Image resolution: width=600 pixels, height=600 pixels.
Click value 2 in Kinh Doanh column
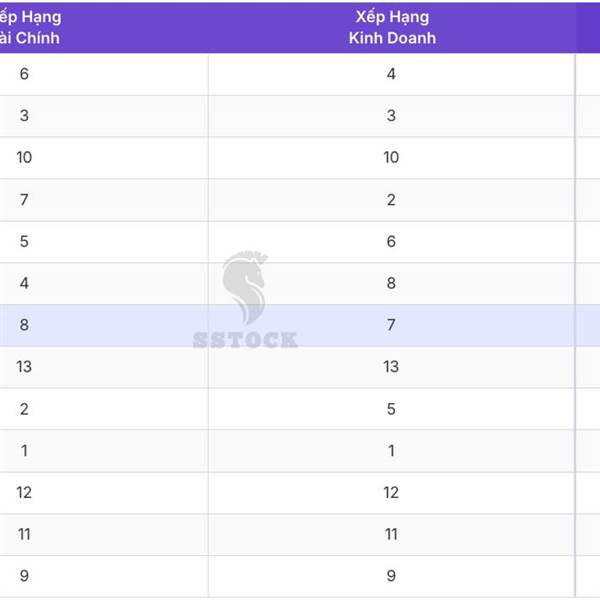point(391,200)
